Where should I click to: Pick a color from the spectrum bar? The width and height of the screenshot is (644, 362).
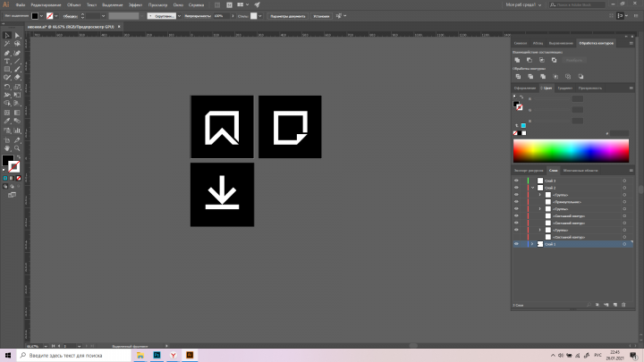[x=571, y=151]
